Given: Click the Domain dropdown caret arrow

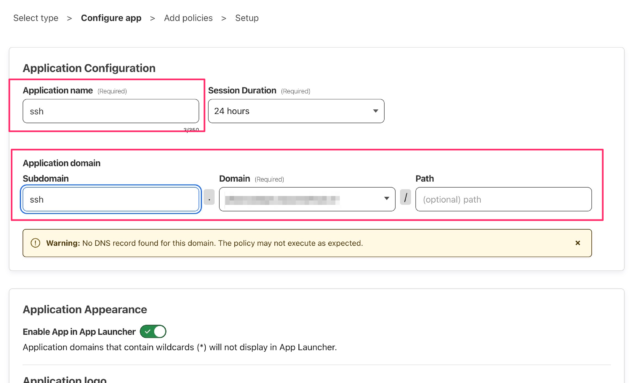Looking at the screenshot, I should (x=386, y=199).
